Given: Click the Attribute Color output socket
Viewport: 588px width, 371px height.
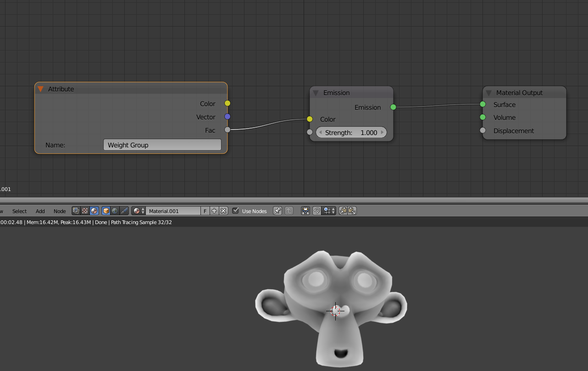Looking at the screenshot, I should coord(227,103).
